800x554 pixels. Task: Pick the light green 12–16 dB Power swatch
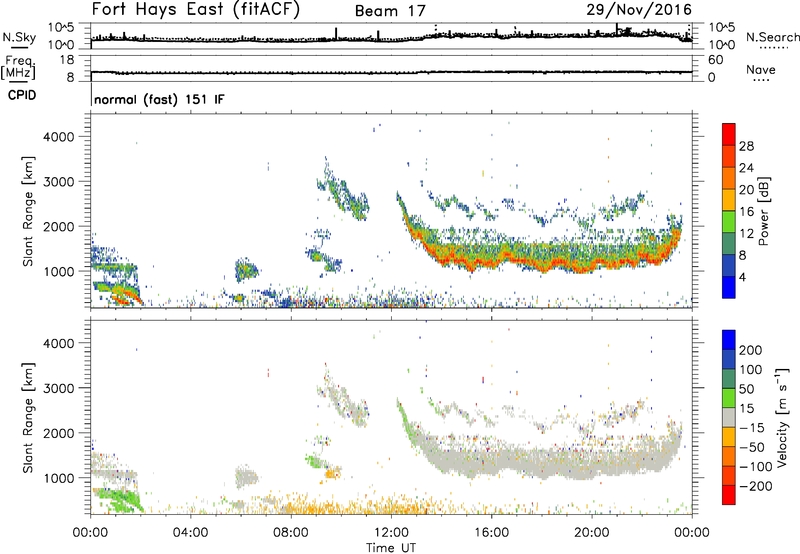click(x=729, y=222)
